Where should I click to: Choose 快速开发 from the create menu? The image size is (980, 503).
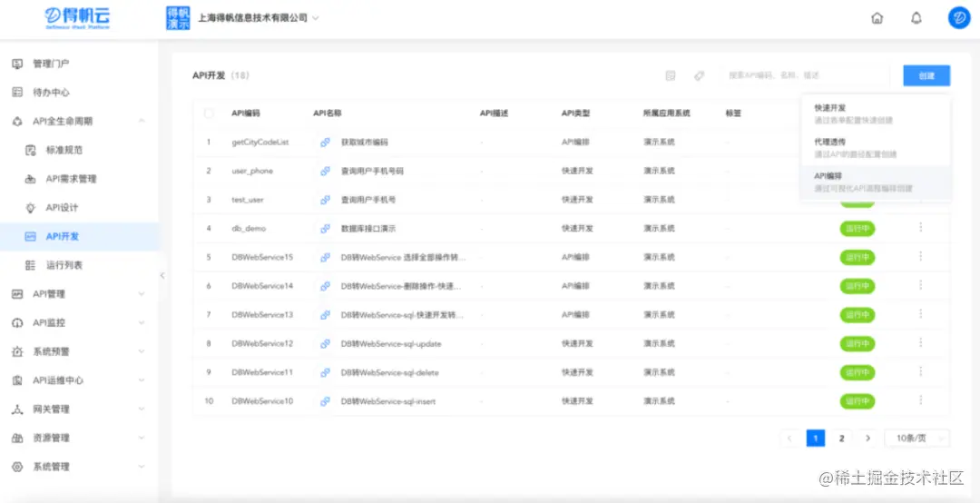coord(876,113)
